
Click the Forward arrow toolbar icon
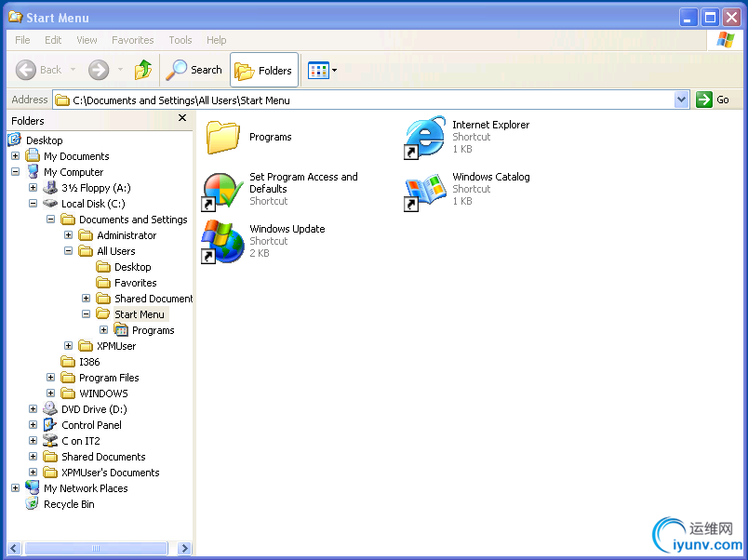pos(99,70)
